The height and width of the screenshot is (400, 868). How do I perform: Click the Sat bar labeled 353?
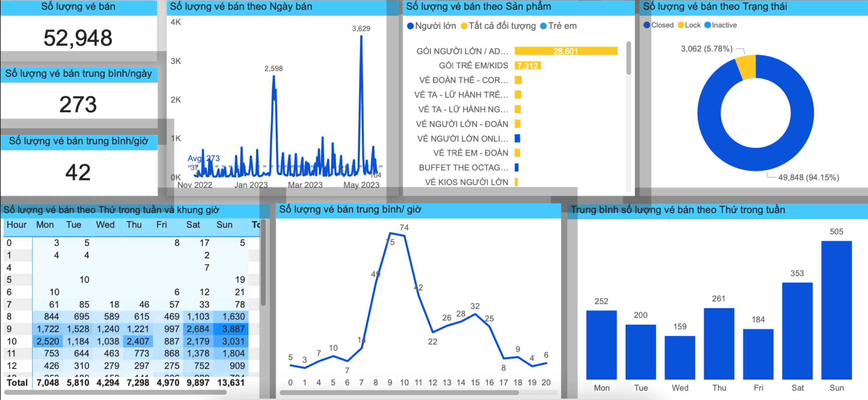[797, 331]
